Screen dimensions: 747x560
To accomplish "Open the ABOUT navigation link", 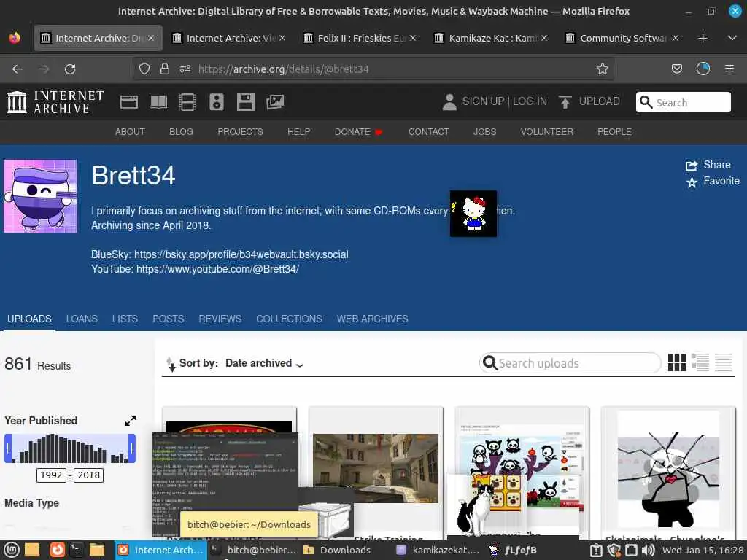I will tap(130, 132).
